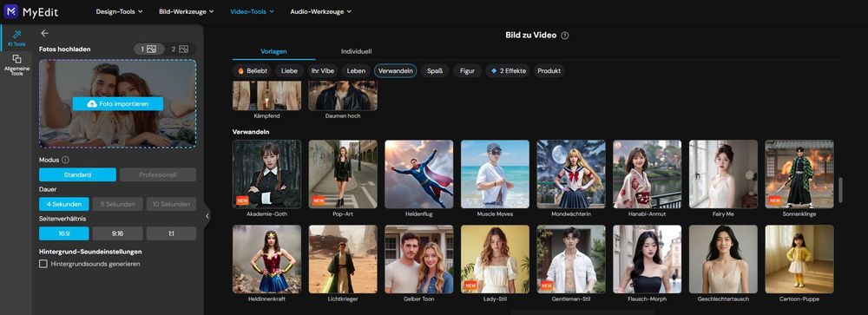Click help icon beside Bild zu Video
Image resolution: width=868 pixels, height=315 pixels.
565,36
